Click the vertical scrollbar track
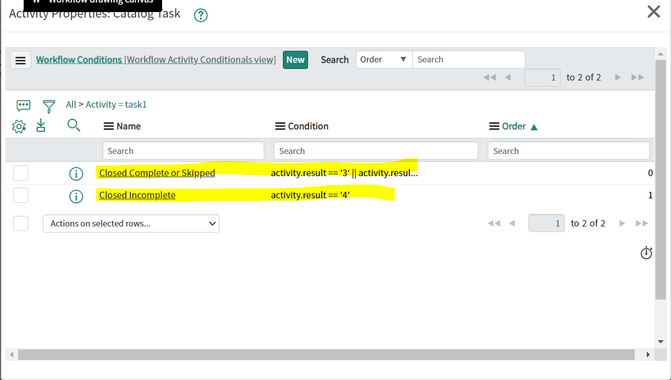The height and width of the screenshot is (380, 671). (661, 318)
